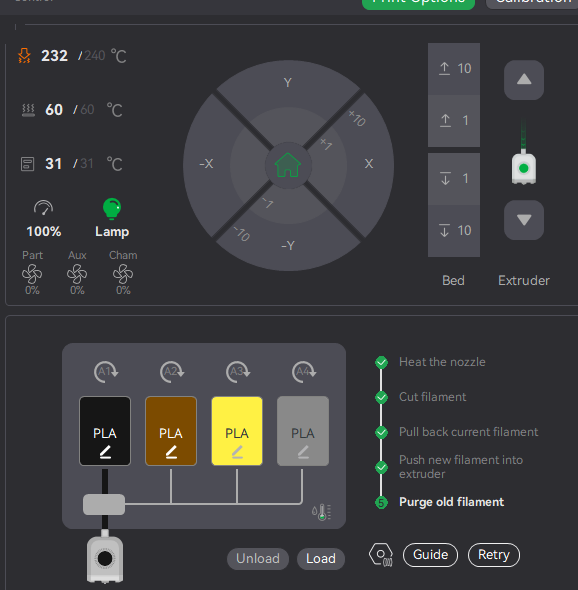The height and width of the screenshot is (590, 578).
Task: Retry the filament change
Action: pyautogui.click(x=494, y=555)
